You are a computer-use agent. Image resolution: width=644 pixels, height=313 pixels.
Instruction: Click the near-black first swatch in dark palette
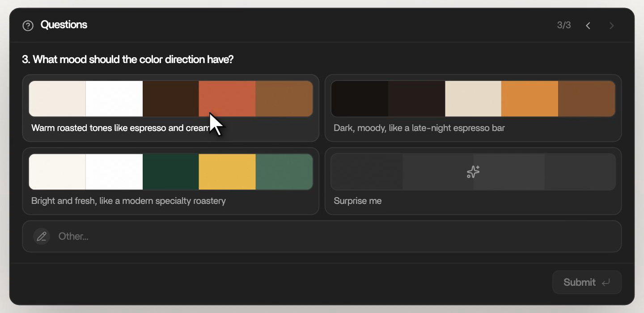360,99
